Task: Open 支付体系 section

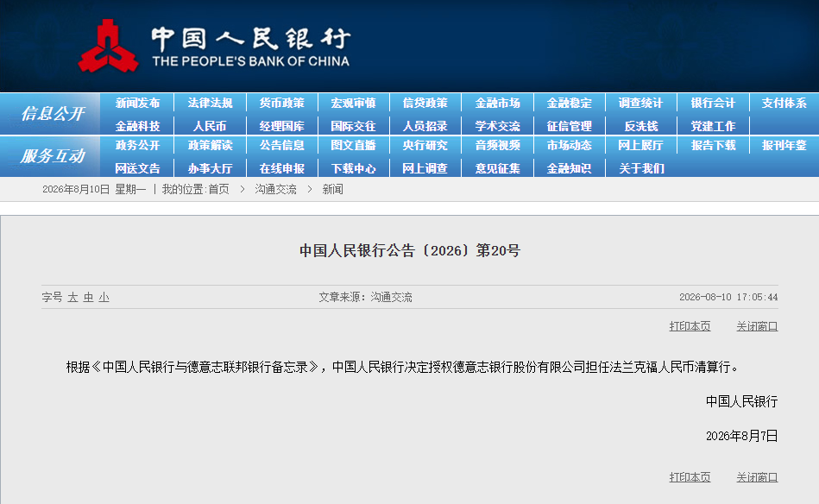Action: (x=784, y=103)
